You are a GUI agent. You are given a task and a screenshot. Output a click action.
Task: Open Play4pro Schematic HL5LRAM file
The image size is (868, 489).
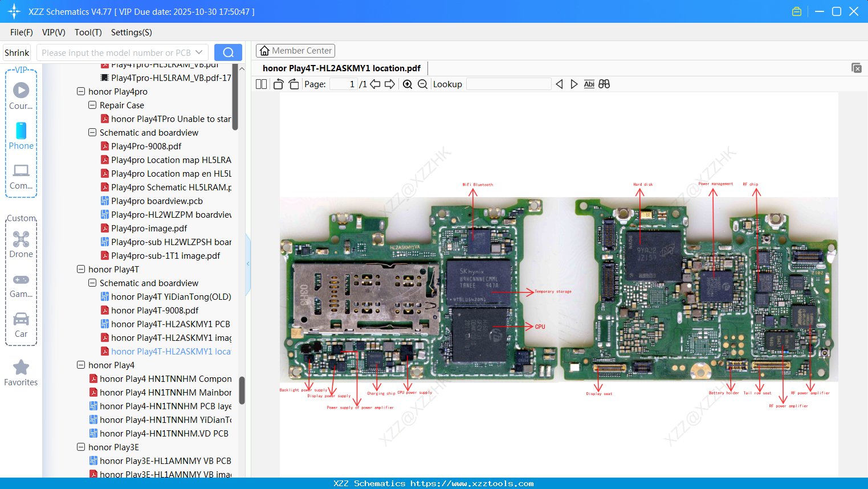click(x=166, y=187)
